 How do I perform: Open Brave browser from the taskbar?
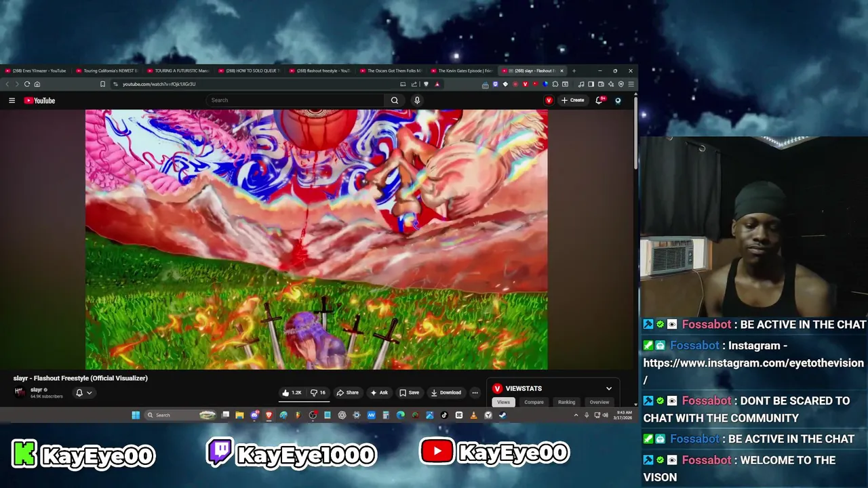269,415
